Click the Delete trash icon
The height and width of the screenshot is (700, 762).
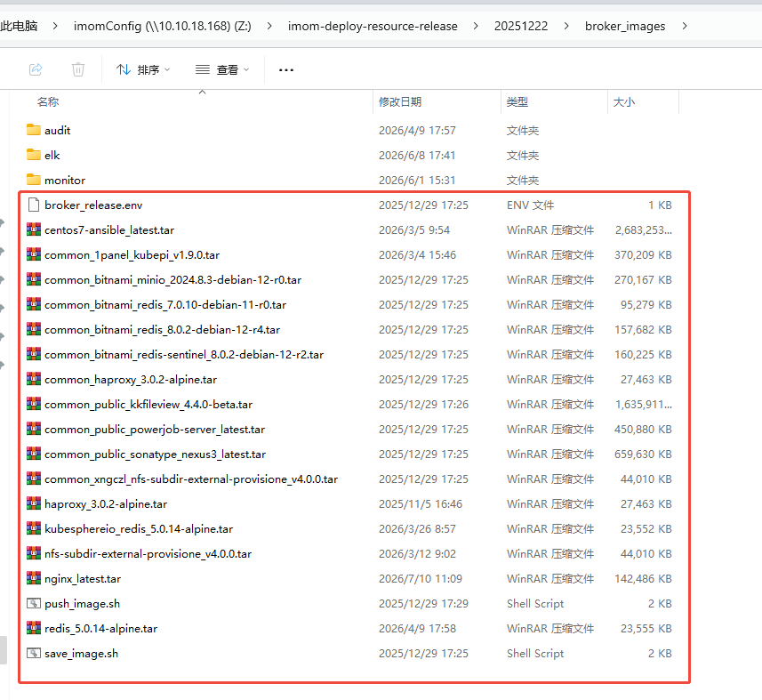click(77, 69)
